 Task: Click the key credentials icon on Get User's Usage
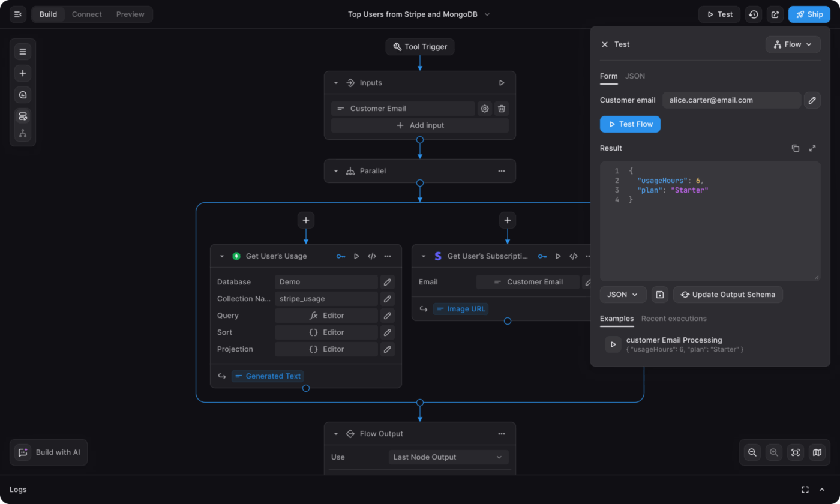[341, 256]
